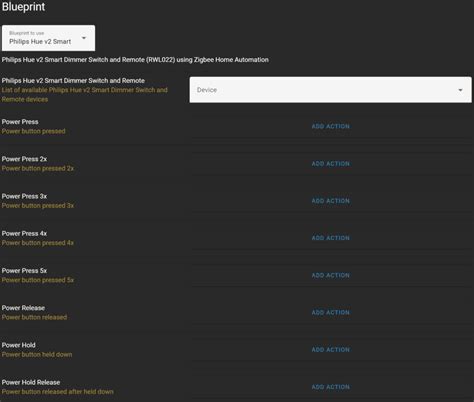
Task: Click the Device dropdown arrow icon
Action: tap(460, 90)
